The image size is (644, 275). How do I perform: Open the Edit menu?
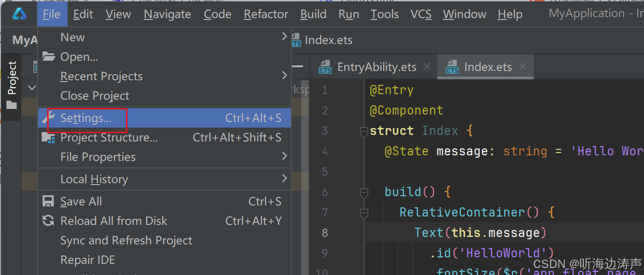(83, 14)
